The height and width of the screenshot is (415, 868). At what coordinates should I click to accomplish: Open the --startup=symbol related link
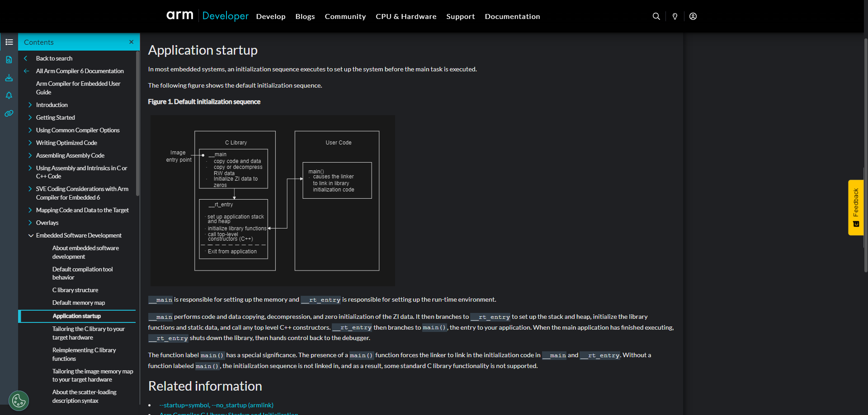pyautogui.click(x=216, y=405)
